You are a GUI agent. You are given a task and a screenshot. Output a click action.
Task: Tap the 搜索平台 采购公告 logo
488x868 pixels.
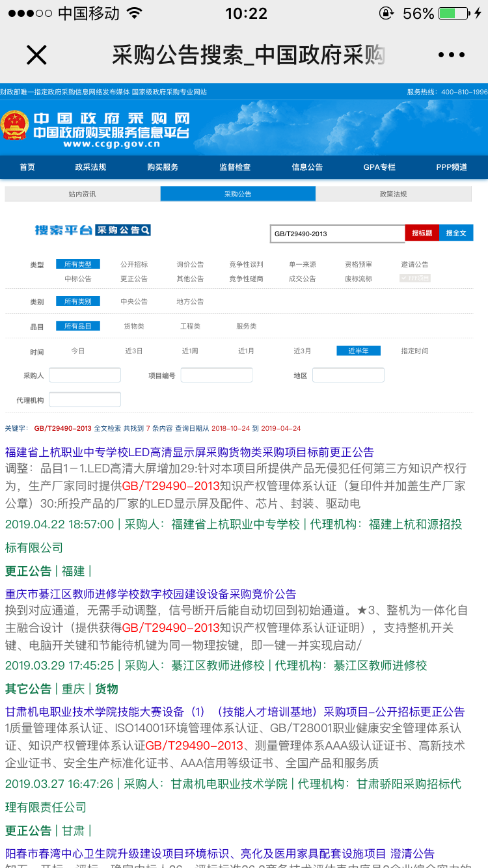(93, 230)
